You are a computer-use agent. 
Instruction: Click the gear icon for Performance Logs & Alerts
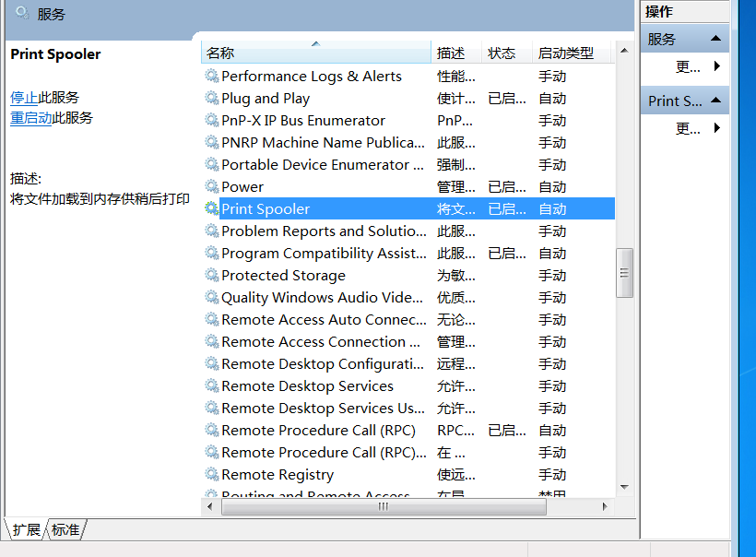pyautogui.click(x=212, y=76)
